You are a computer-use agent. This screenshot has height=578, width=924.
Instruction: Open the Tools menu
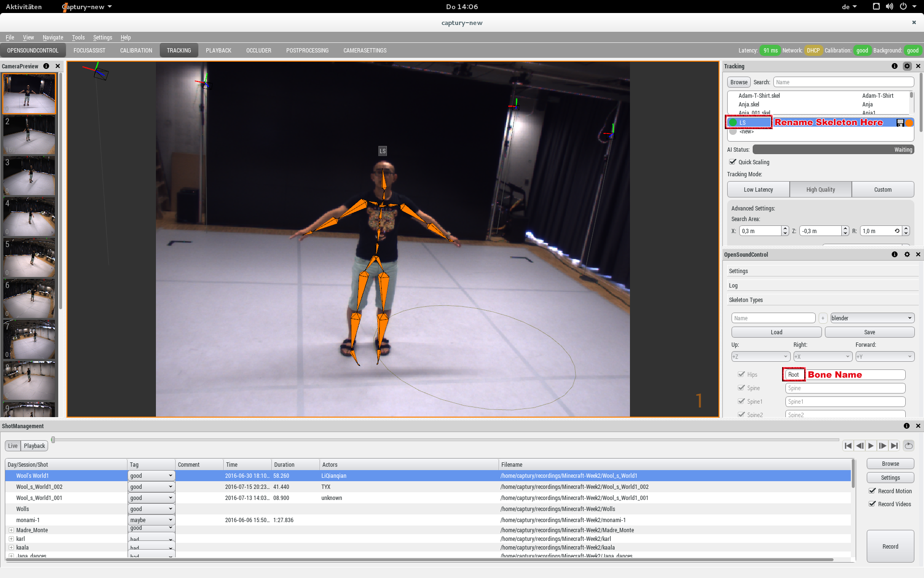pos(78,37)
